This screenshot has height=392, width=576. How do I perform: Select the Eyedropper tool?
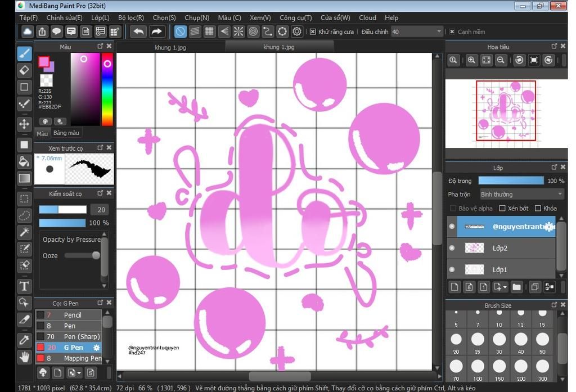click(x=24, y=340)
